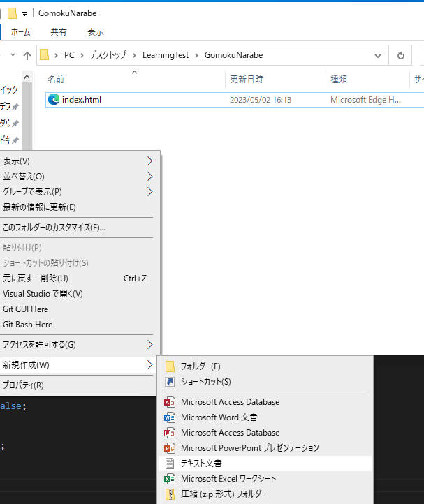This screenshot has width=424, height=504.
Task: Open the 表示 ribbon tab
Action: coord(96,32)
